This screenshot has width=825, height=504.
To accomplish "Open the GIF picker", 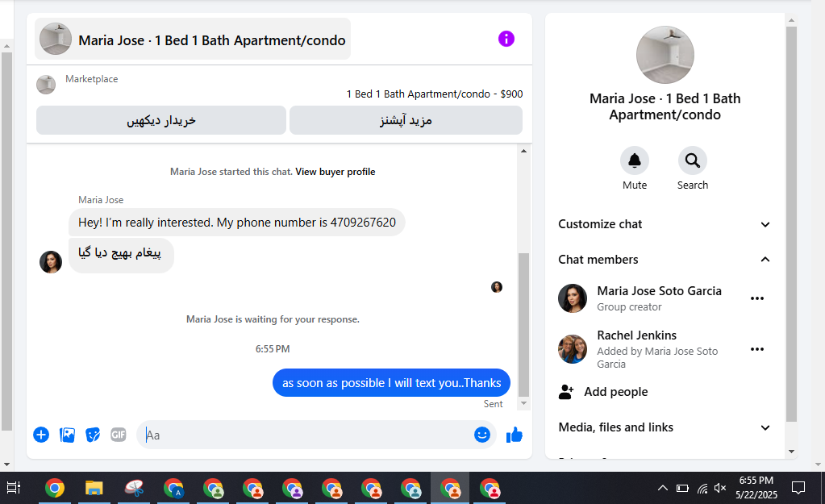I will click(119, 435).
